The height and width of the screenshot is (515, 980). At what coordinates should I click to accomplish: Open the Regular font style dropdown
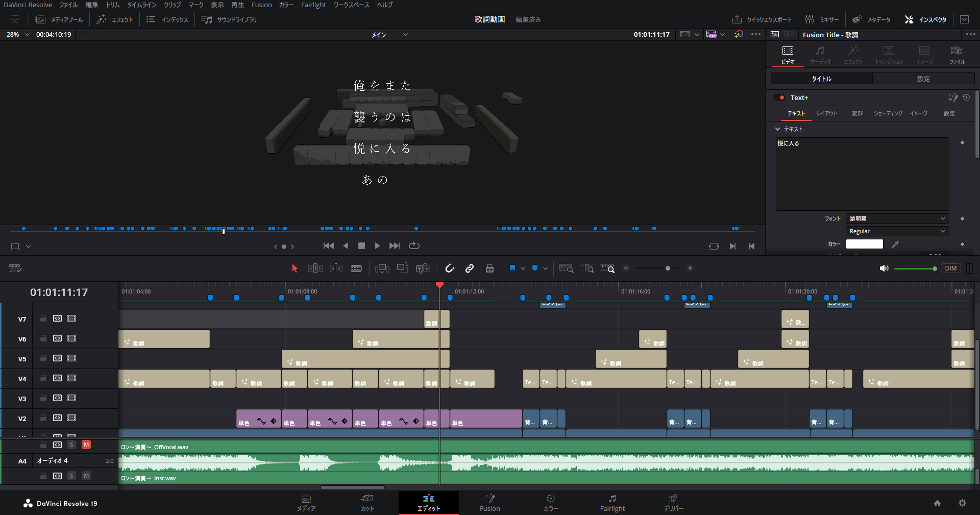click(x=897, y=231)
